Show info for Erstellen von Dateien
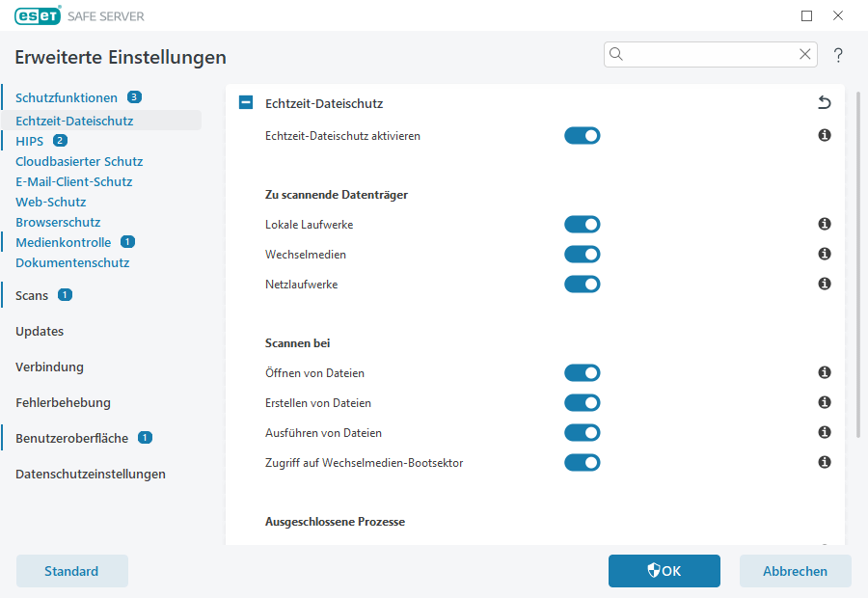Image resolution: width=868 pixels, height=598 pixels. click(x=824, y=402)
